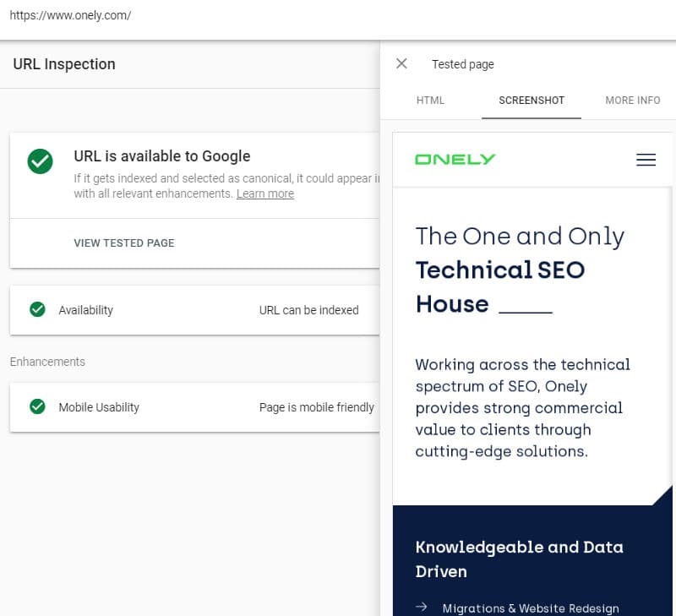Open Migrations & Website Redesign link
This screenshot has height=616, width=676.
pos(531,608)
